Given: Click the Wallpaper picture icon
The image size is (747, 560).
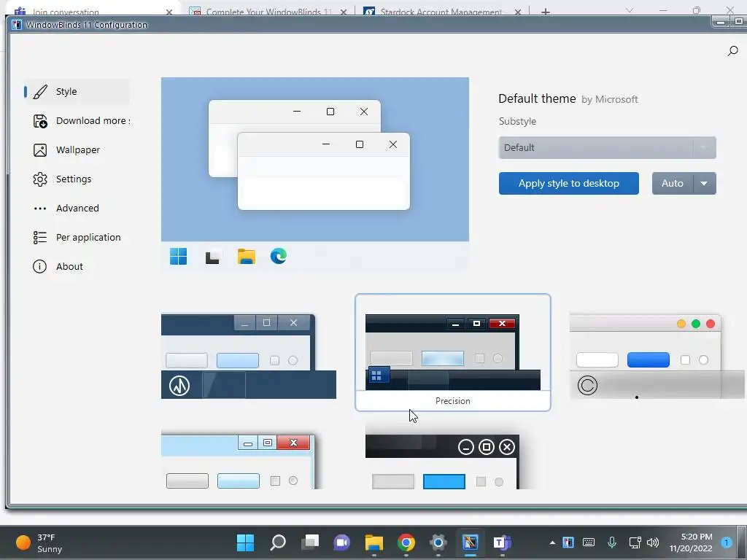Looking at the screenshot, I should click(x=40, y=150).
